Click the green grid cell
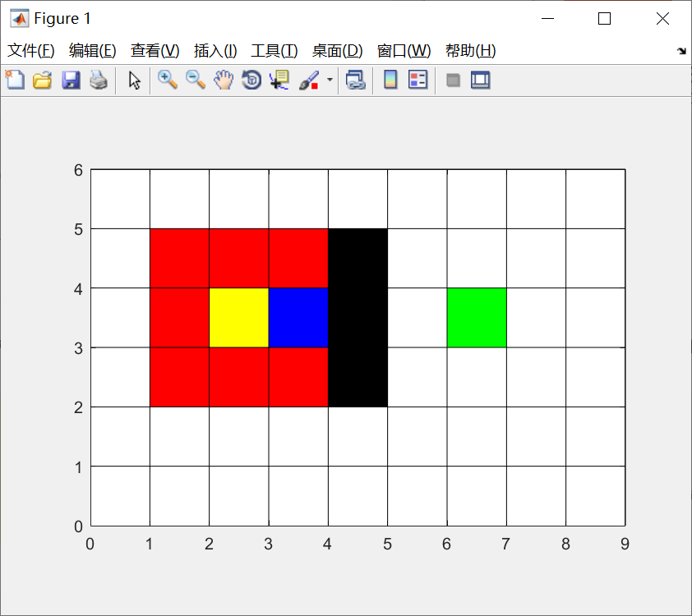Viewport: 692px width, 616px height. click(477, 318)
